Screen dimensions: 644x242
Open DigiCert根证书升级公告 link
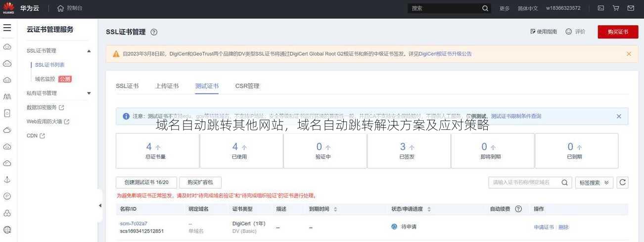coord(445,54)
